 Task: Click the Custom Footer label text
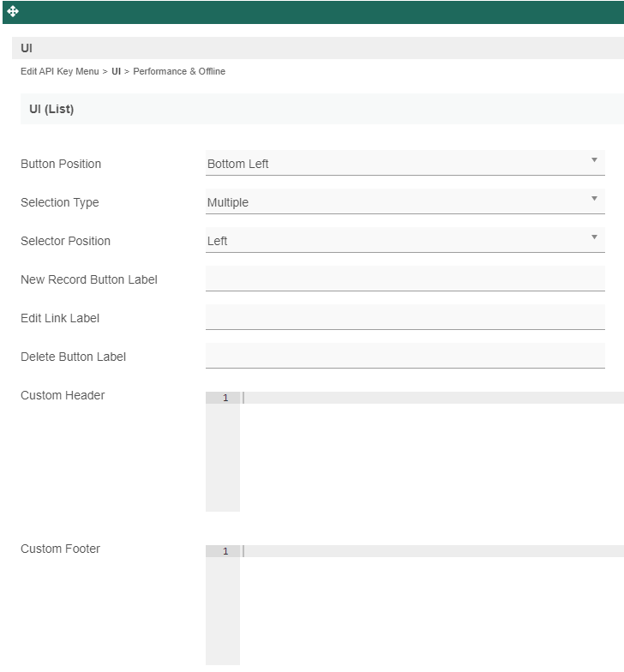click(60, 549)
